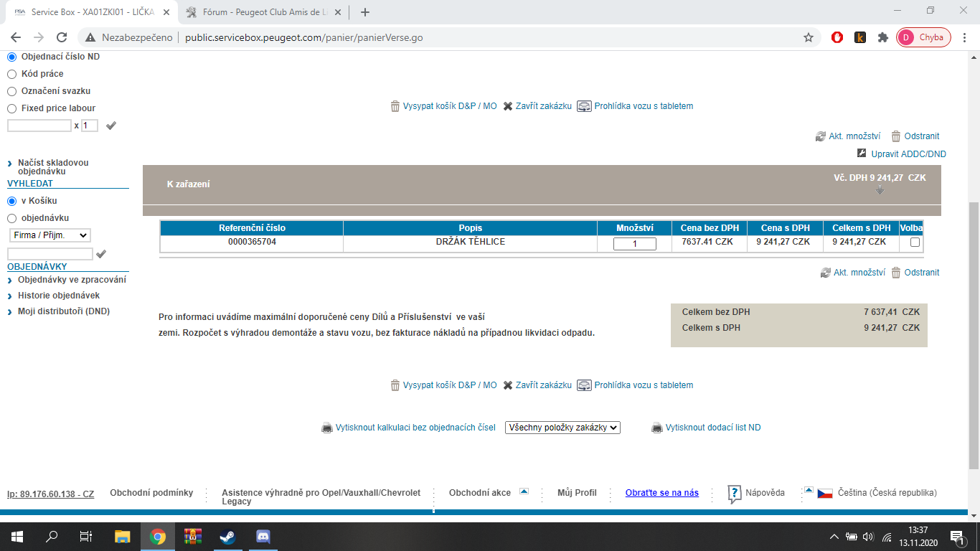Confirm the reference number with the checkmark icon
The image size is (980, 551).
point(110,126)
